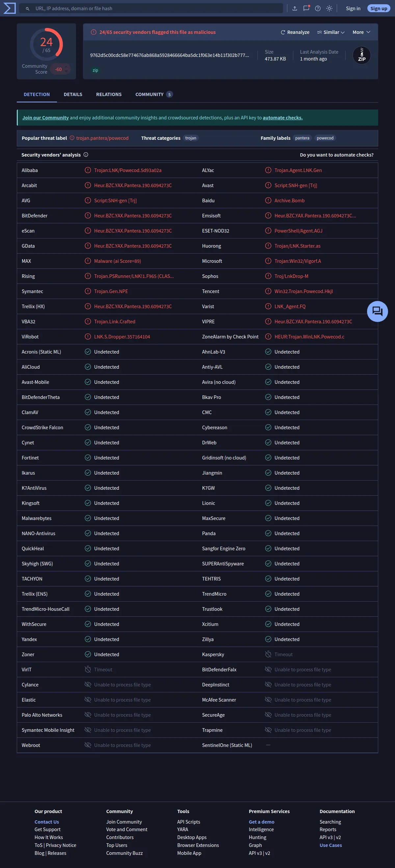Click the alert icon beside trojan.pantera/powecod

72,138
